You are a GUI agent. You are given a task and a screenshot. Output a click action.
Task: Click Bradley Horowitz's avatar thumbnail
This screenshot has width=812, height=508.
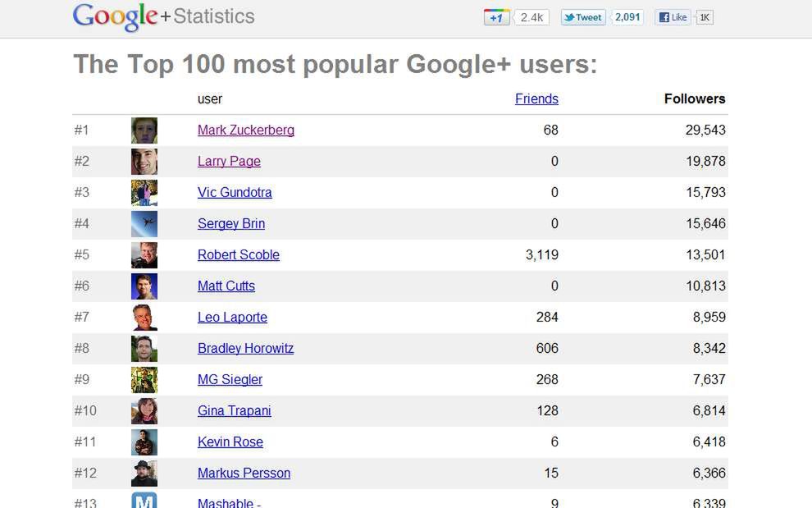point(144,348)
